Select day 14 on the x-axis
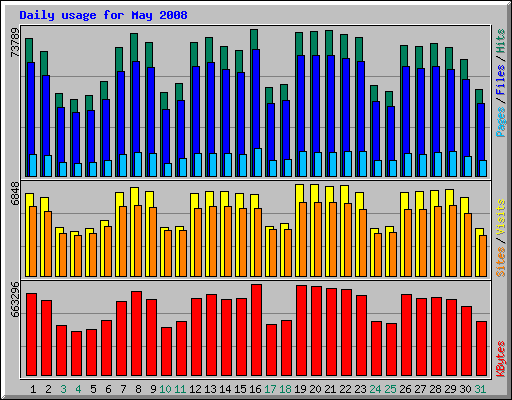512x400 pixels. 225,389
